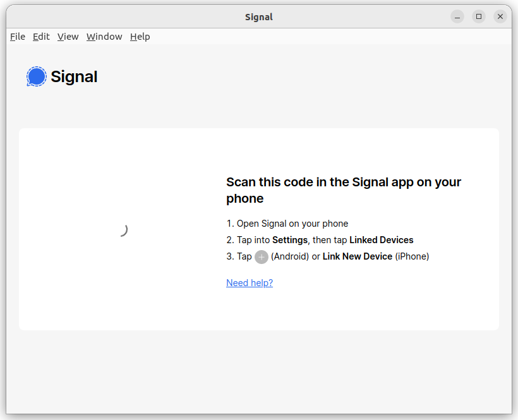The width and height of the screenshot is (518, 420).
Task: Click the blue Signal speech-bubble logo
Action: (36, 76)
